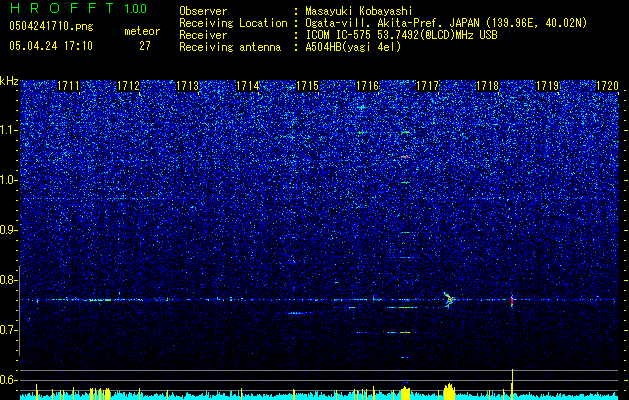
Task: Click the 1.1 kHz frequency label
Action: click(x=8, y=130)
